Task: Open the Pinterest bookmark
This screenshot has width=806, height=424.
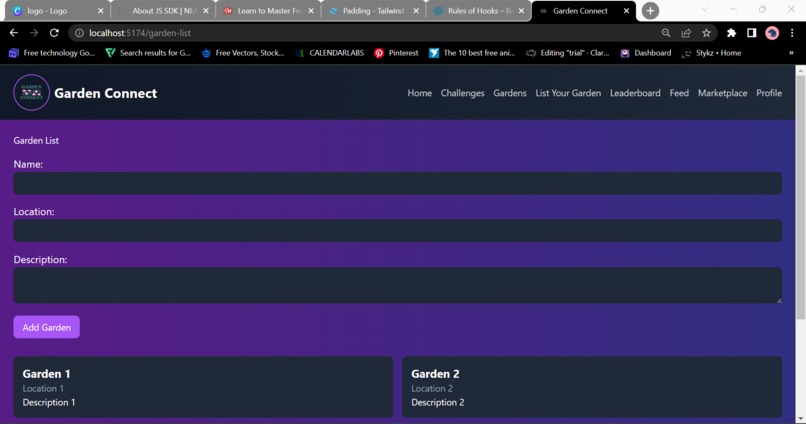Action: coord(396,53)
